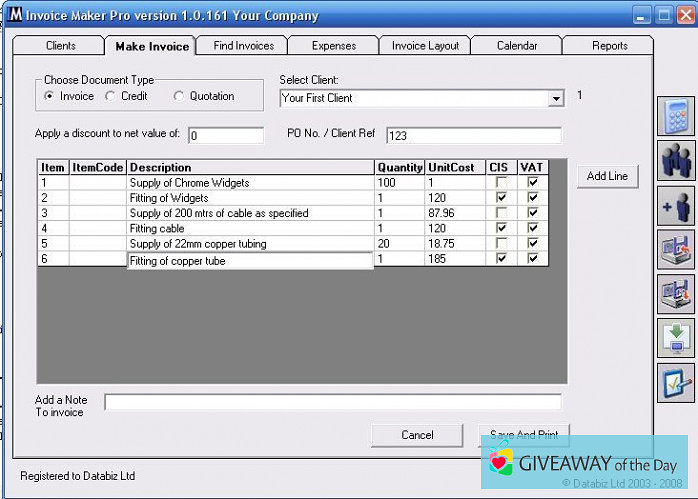Toggle CIS checkbox for Fitting cable row
The height and width of the screenshot is (499, 698).
pos(501,228)
